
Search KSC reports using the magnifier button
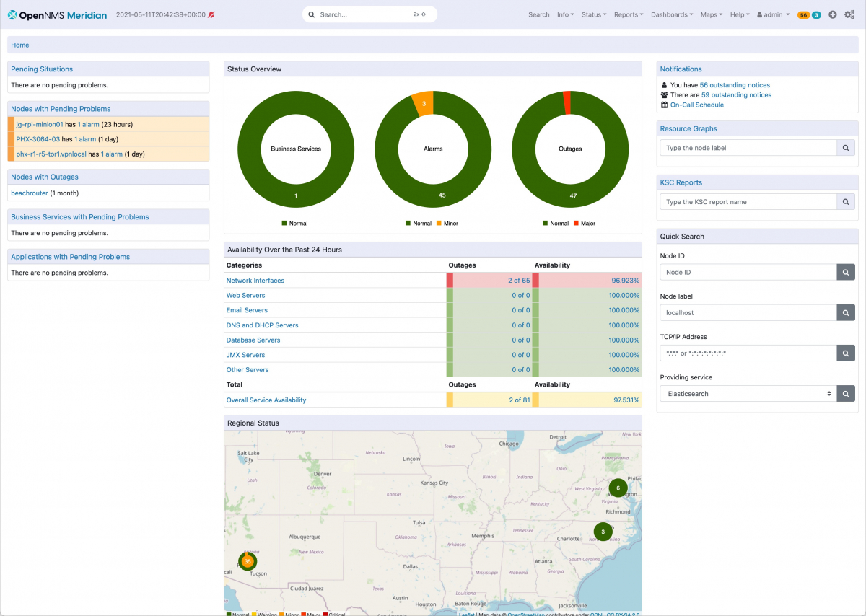coord(845,201)
